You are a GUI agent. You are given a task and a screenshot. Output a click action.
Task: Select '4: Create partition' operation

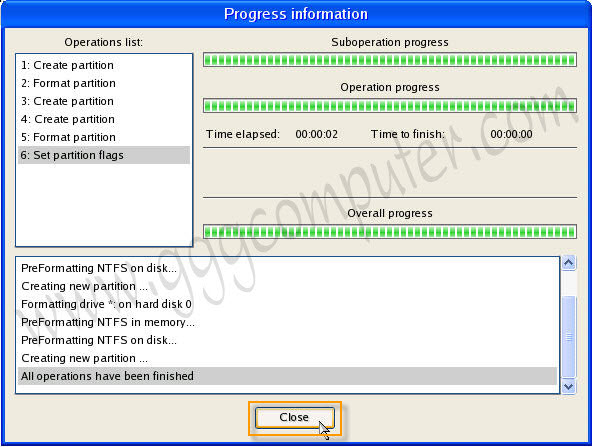(x=104, y=119)
